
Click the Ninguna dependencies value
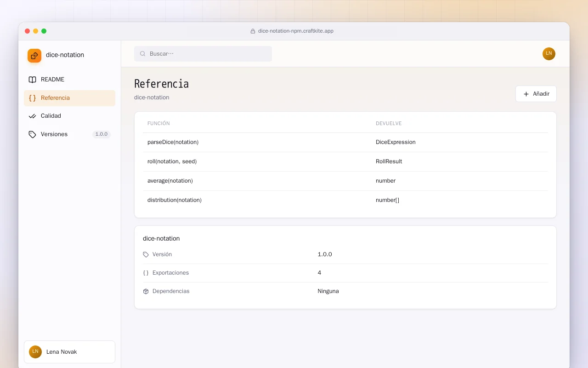328,291
